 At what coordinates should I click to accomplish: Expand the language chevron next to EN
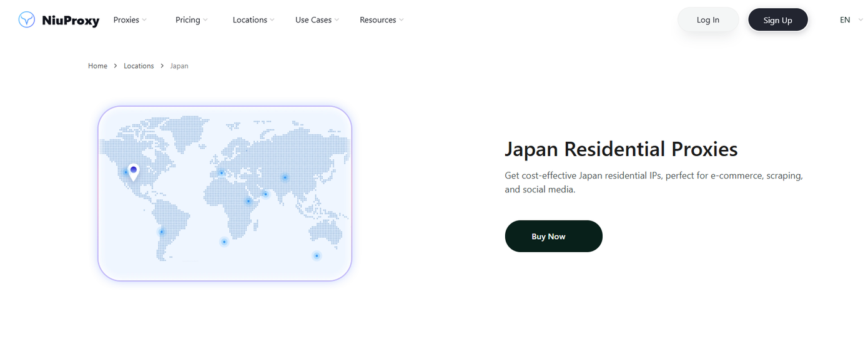[861, 20]
